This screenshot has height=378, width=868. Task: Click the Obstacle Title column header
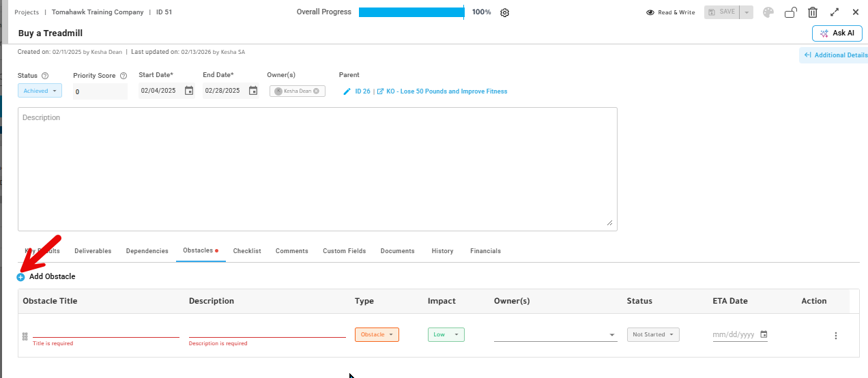(50, 301)
